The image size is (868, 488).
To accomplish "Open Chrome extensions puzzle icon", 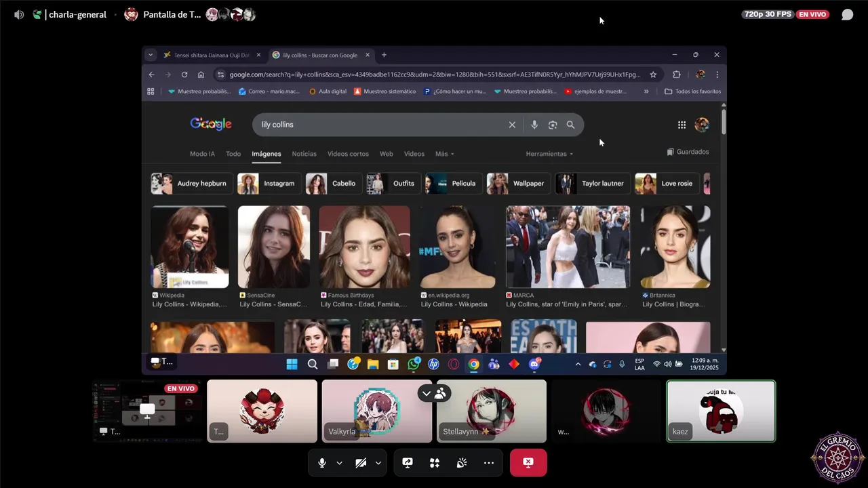I will tap(676, 75).
